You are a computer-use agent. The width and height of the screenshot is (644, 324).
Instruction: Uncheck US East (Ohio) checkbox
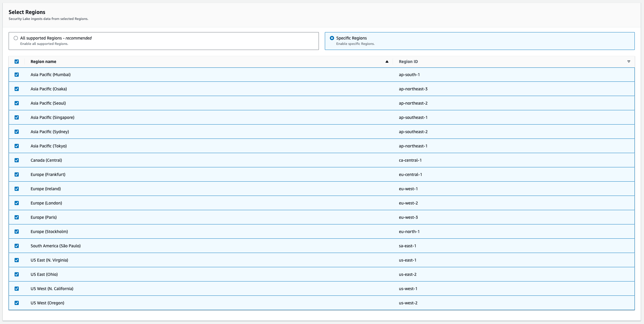coord(17,274)
